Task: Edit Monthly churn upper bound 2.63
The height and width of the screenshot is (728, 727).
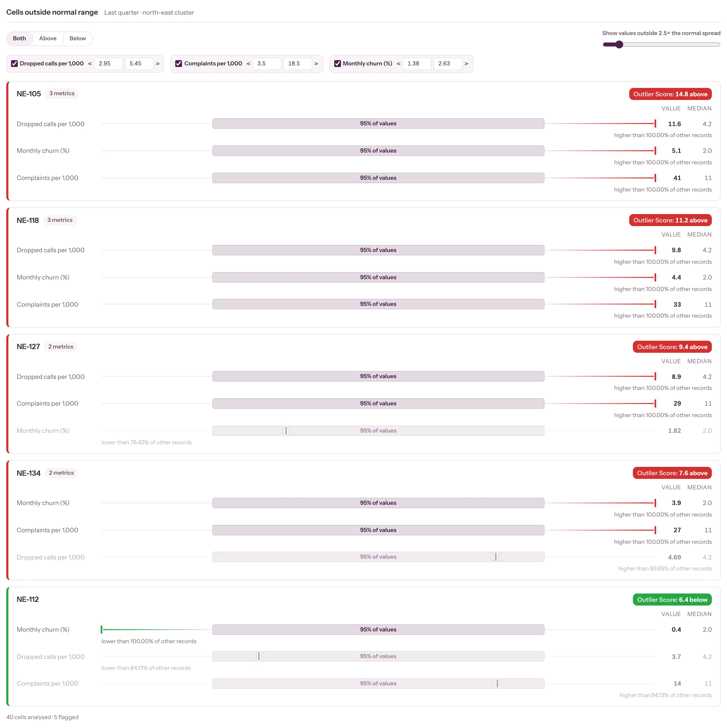Action: click(448, 64)
